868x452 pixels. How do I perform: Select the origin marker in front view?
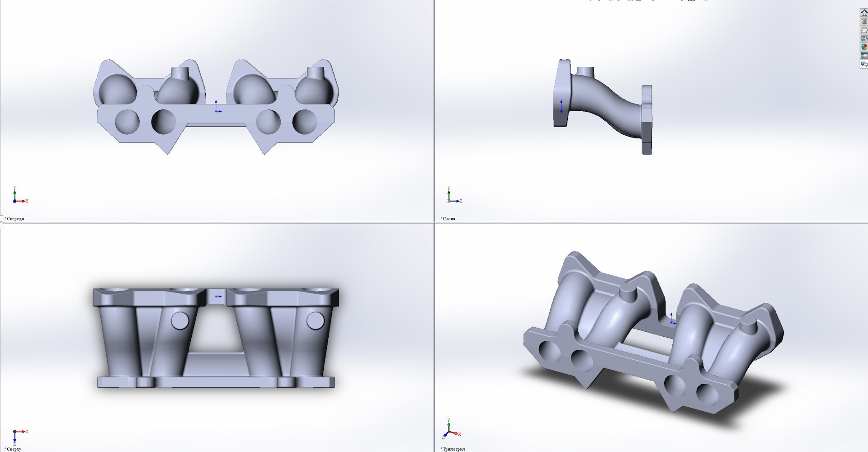(x=217, y=107)
